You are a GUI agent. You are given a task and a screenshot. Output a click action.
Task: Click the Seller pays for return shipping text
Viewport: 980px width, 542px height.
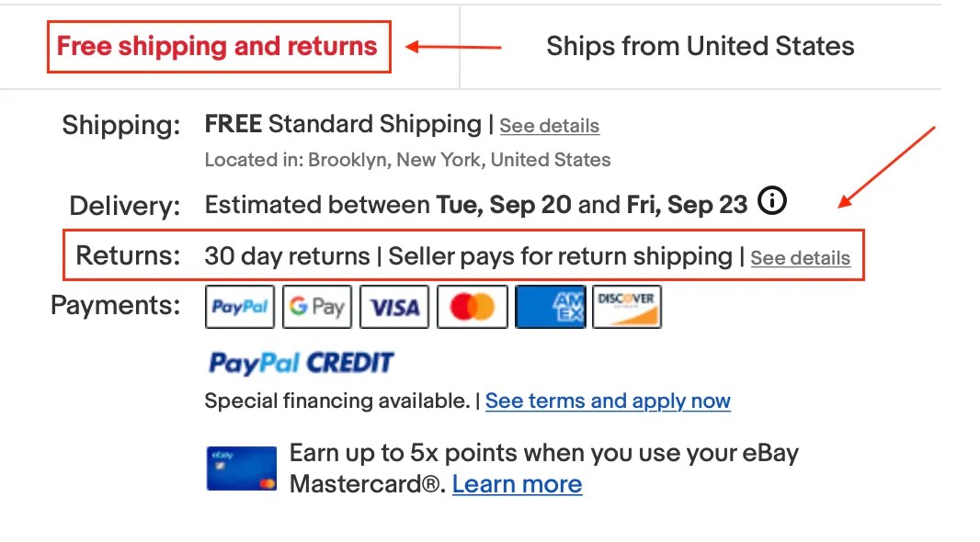(x=560, y=256)
